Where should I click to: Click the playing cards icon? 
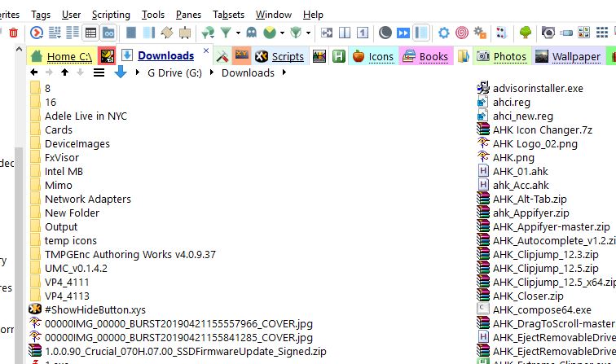pos(502,33)
